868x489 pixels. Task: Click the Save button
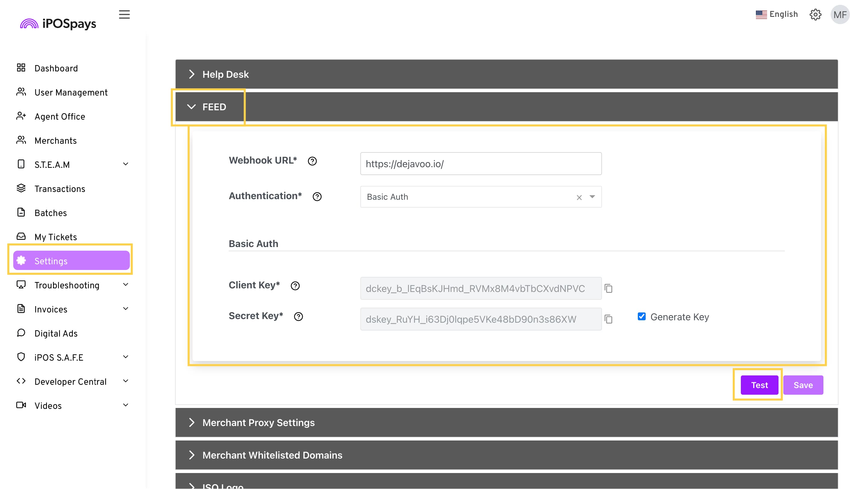[x=803, y=385]
